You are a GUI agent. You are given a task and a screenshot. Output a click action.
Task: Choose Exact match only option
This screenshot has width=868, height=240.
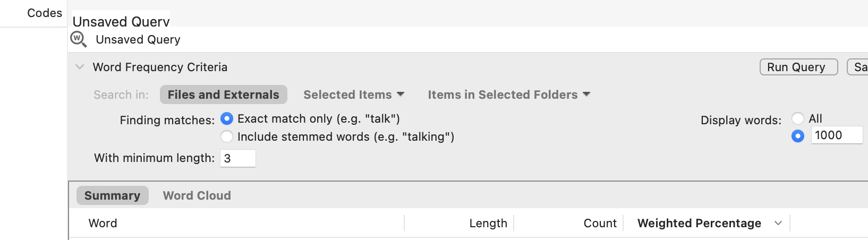tap(227, 118)
